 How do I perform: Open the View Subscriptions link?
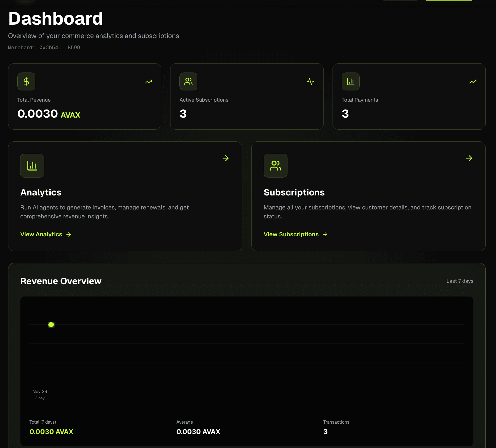click(x=296, y=234)
